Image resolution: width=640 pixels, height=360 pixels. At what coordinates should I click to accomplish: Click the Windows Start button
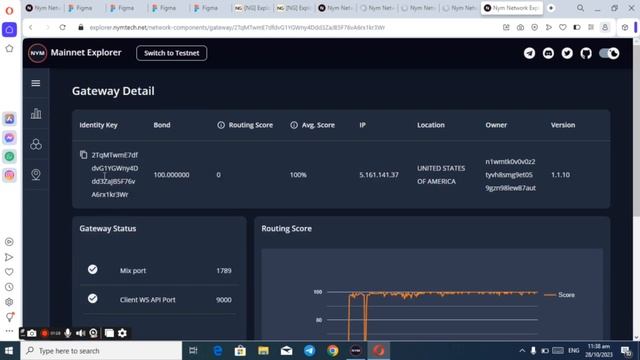pos(9,351)
